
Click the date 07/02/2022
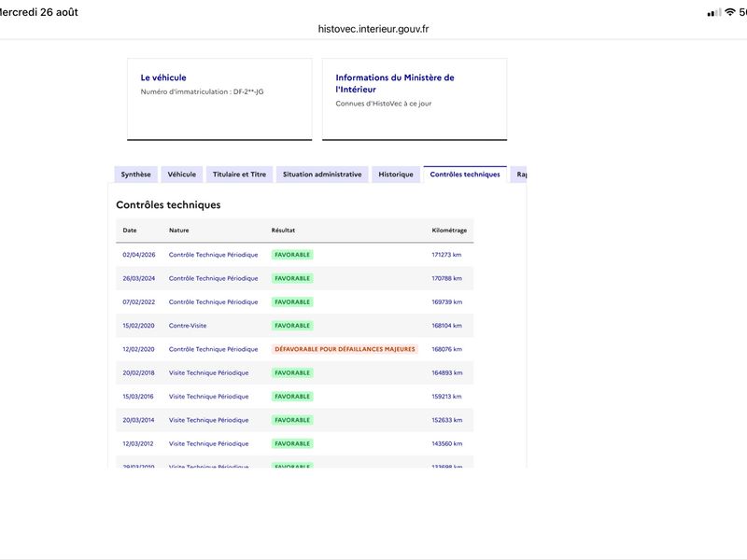pyautogui.click(x=138, y=301)
